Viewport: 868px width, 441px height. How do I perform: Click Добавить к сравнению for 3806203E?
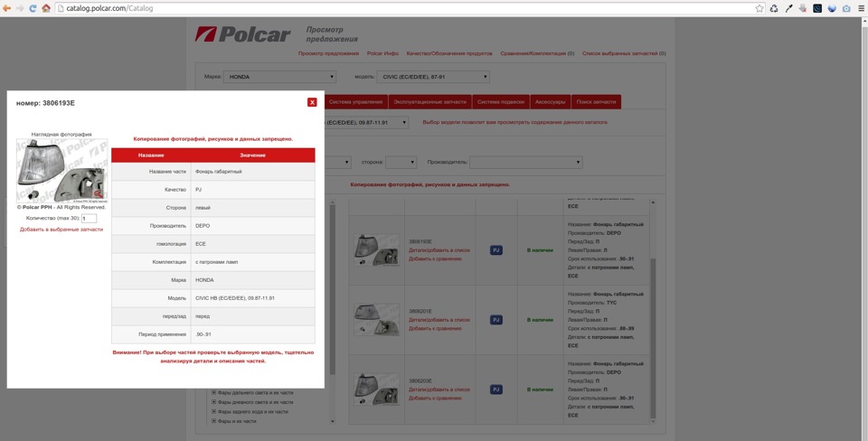[x=435, y=399]
